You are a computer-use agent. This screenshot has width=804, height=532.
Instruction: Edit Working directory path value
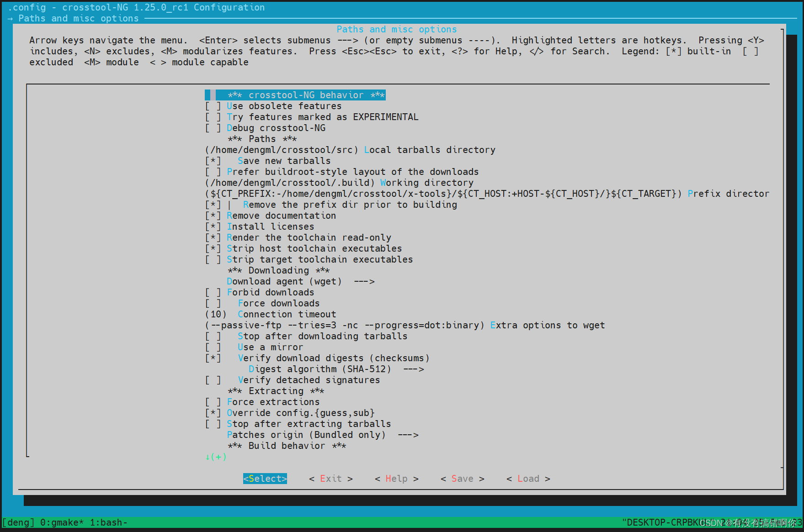pos(339,183)
